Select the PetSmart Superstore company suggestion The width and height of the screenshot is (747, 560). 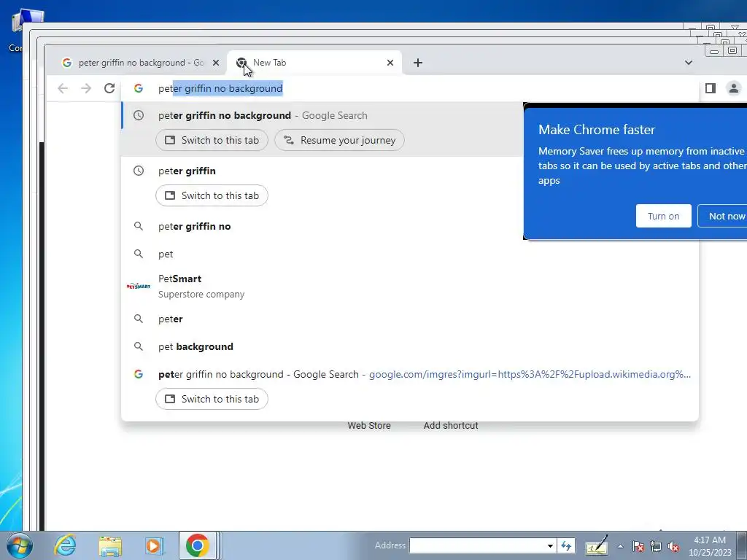(x=410, y=286)
